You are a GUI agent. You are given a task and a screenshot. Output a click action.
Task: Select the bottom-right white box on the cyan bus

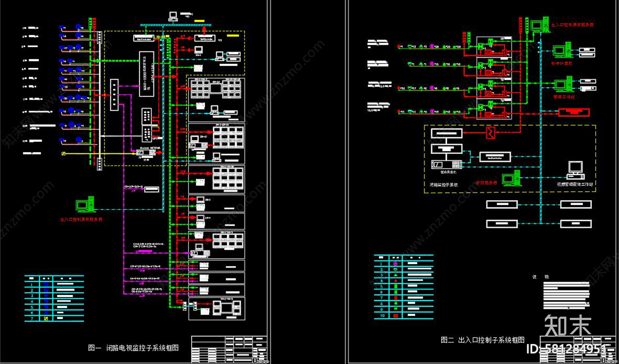point(576,223)
